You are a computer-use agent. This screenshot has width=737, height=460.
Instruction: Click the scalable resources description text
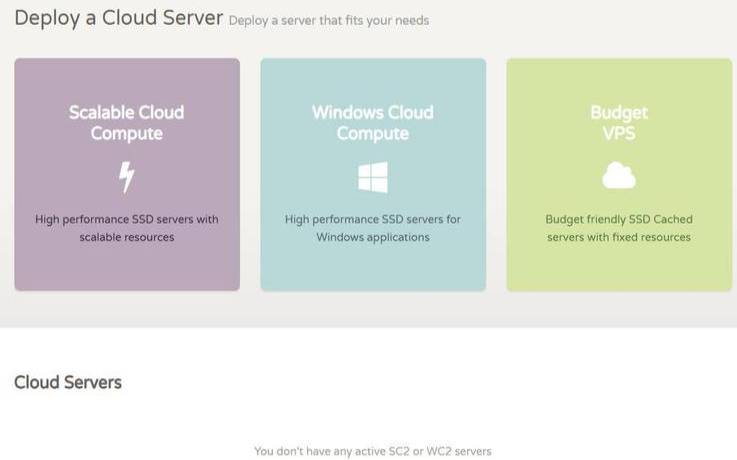coord(127,228)
